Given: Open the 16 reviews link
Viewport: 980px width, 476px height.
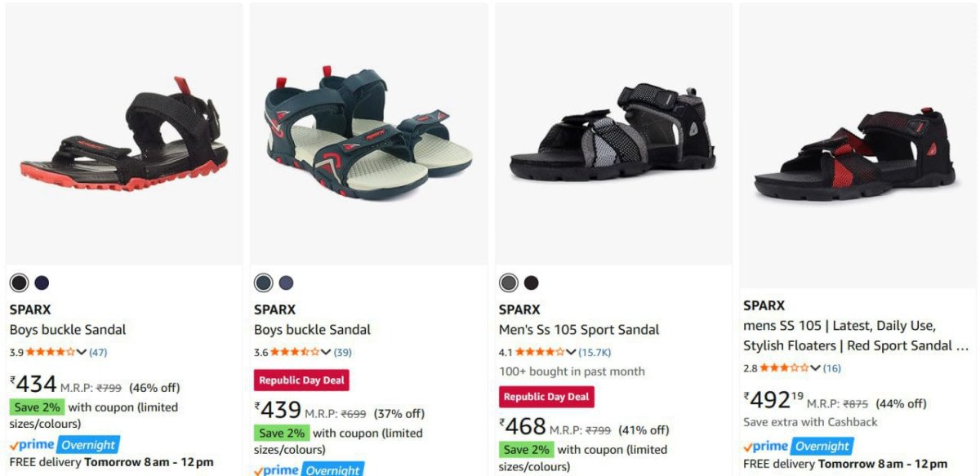Looking at the screenshot, I should coord(831,367).
